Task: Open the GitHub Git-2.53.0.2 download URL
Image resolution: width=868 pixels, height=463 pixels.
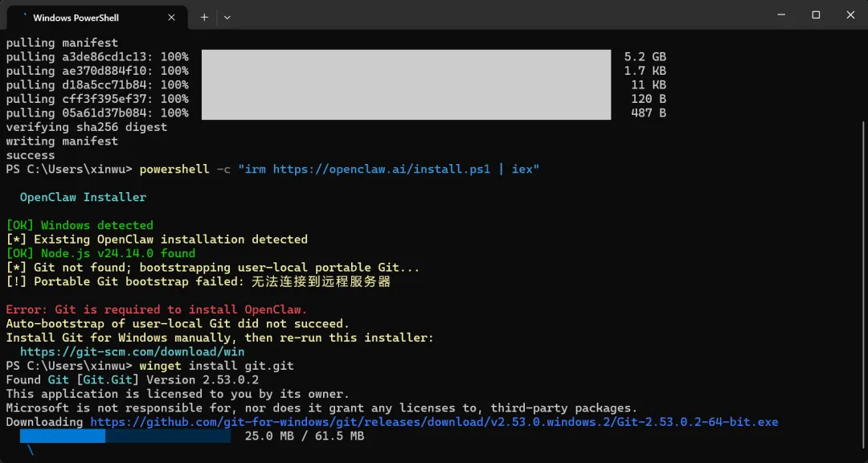Action: (434, 422)
